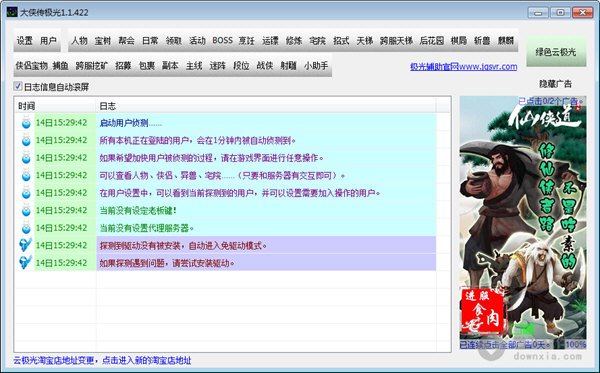Switch to the 捕鱼 tab
This screenshot has width=600, height=373.
pyautogui.click(x=60, y=66)
